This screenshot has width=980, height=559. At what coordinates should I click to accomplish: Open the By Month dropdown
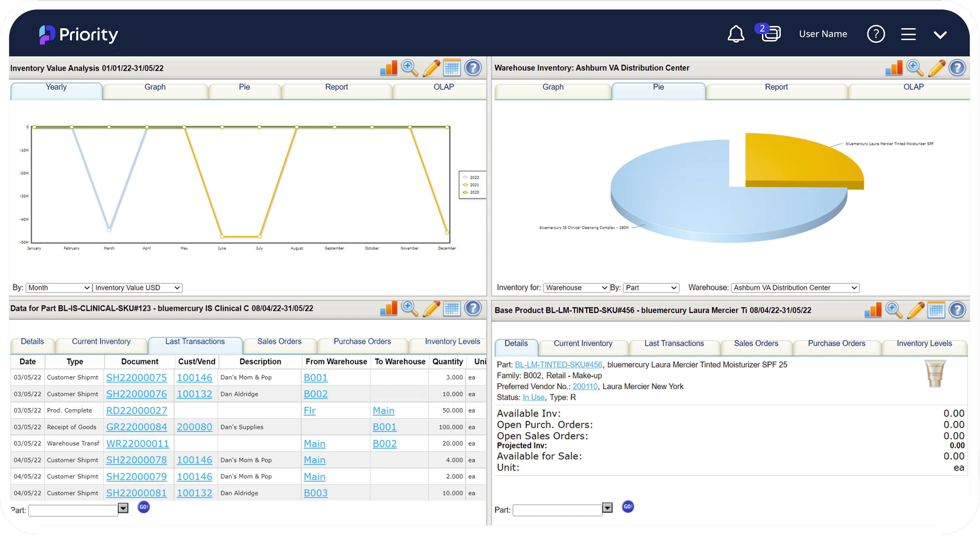click(x=58, y=287)
